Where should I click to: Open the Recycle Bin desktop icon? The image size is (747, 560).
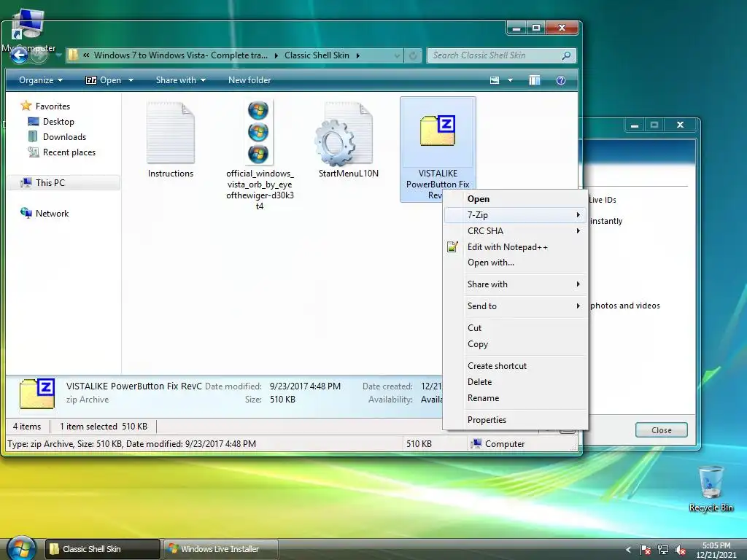(711, 488)
